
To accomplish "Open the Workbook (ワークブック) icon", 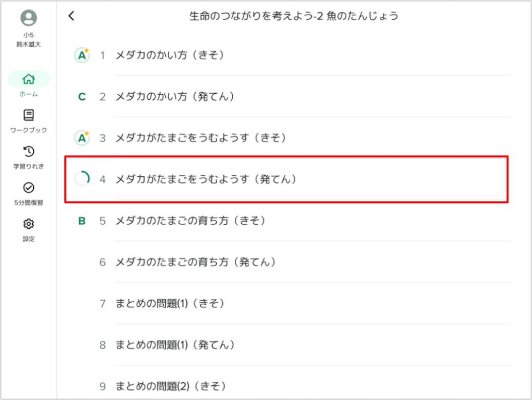I will (29, 115).
